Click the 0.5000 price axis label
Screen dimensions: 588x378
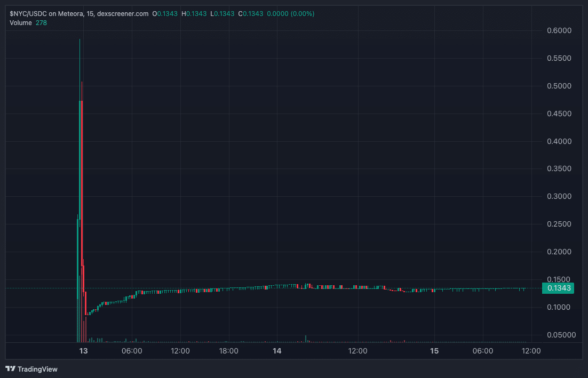pyautogui.click(x=559, y=86)
